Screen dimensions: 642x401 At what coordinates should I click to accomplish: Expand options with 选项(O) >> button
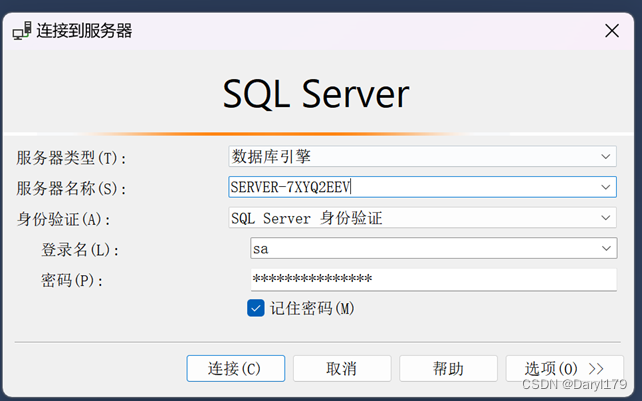564,368
